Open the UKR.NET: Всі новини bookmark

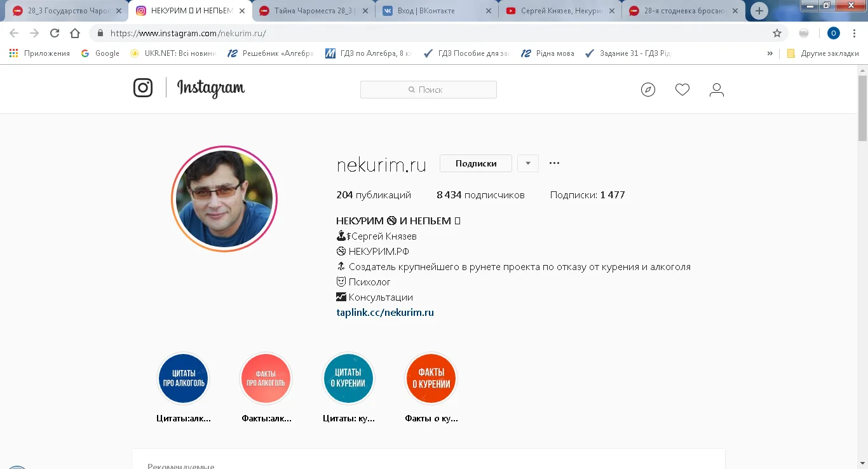click(x=173, y=53)
